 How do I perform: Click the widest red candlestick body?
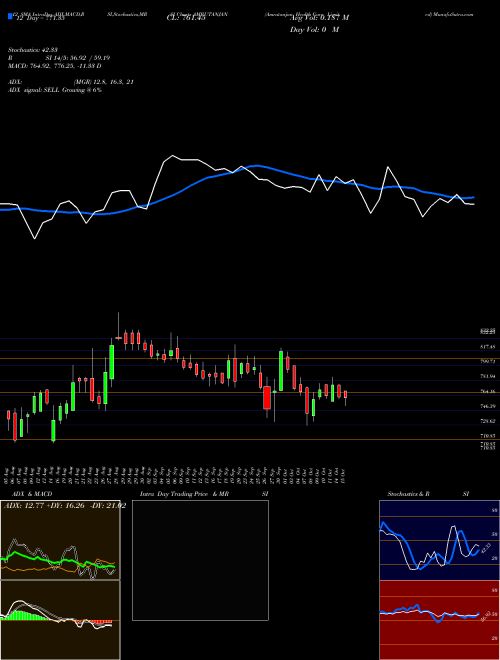coord(267,398)
